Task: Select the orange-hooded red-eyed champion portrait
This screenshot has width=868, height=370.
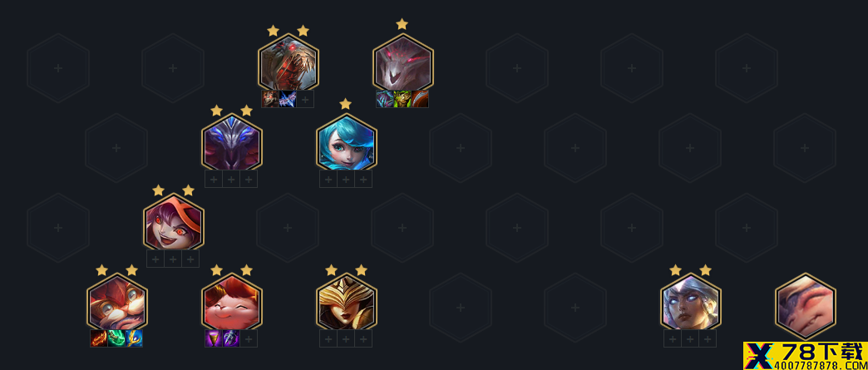Action: point(174,221)
